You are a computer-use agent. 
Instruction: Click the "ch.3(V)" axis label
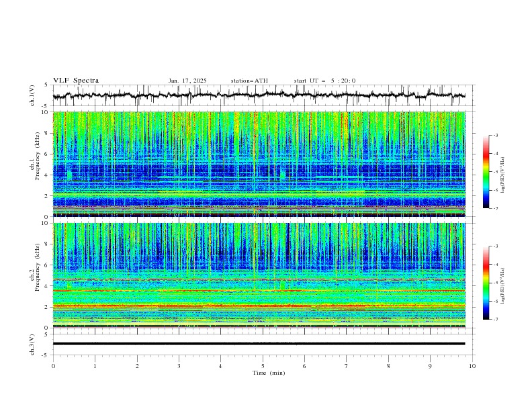click(32, 345)
